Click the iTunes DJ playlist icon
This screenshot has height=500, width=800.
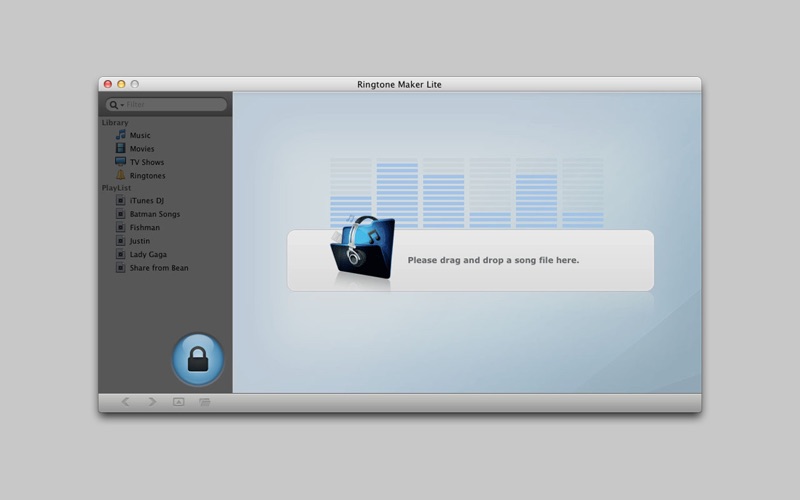120,201
